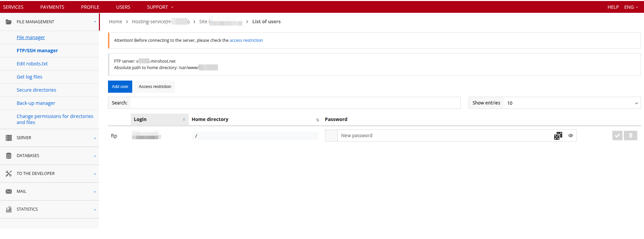
Task: Click the Mail envelope icon
Action: coord(9,191)
